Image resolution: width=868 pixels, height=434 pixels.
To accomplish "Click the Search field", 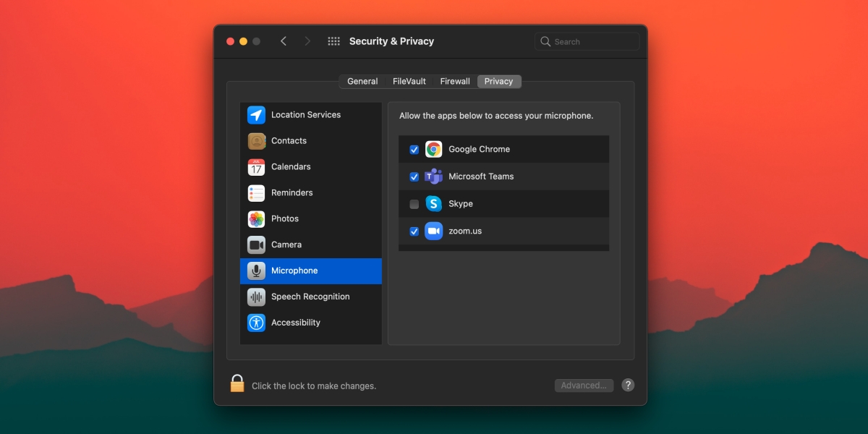I will [x=587, y=41].
